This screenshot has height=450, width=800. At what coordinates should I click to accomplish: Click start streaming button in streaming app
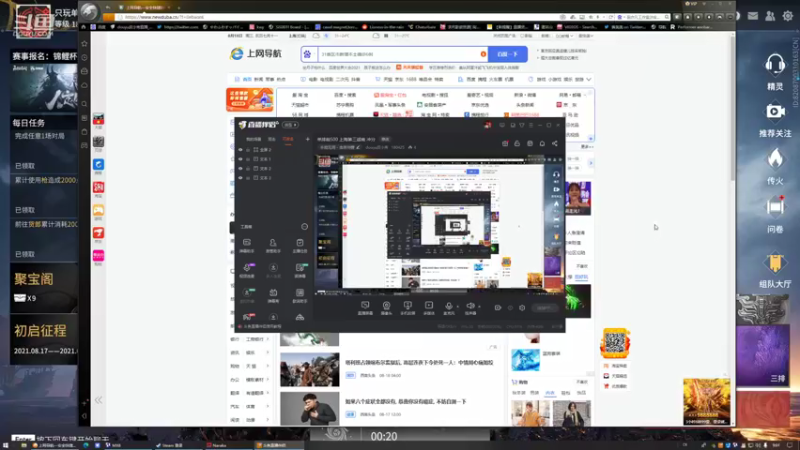point(543,308)
